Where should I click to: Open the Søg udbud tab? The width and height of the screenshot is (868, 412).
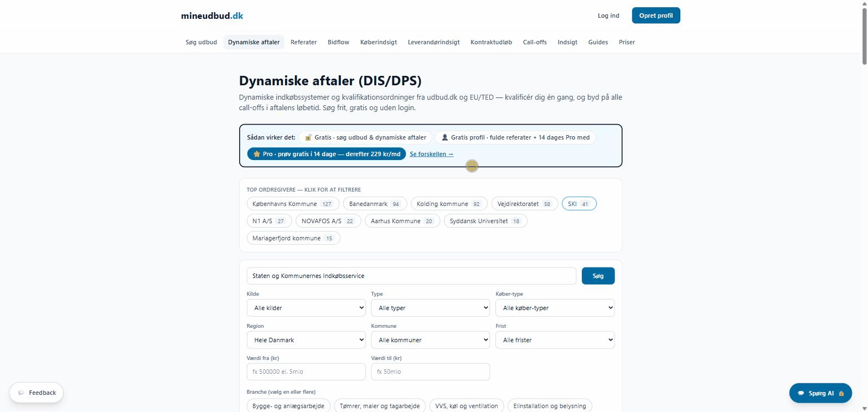point(201,42)
